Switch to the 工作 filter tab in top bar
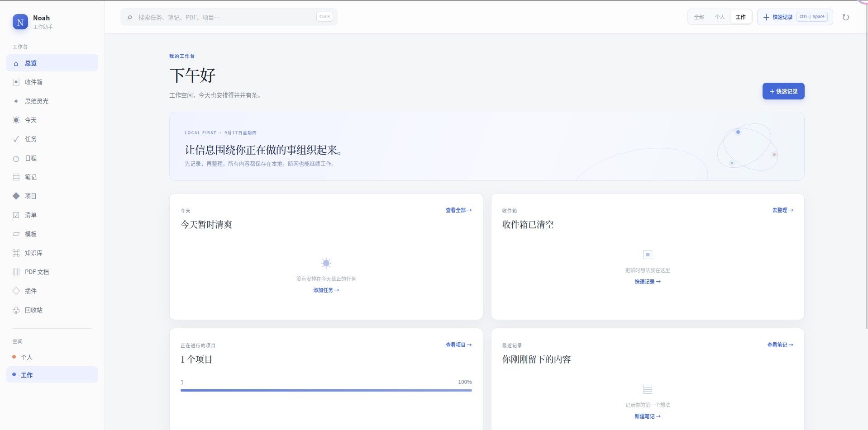This screenshot has width=868, height=430. tap(741, 17)
